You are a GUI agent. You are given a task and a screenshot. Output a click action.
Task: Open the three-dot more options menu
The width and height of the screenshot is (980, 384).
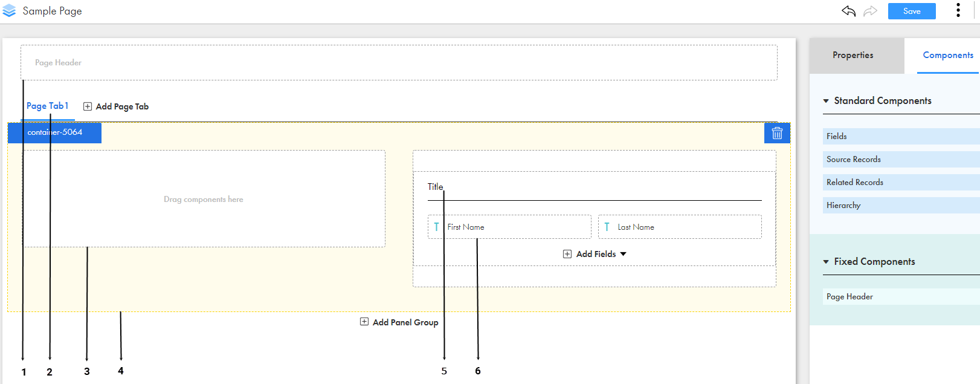958,10
